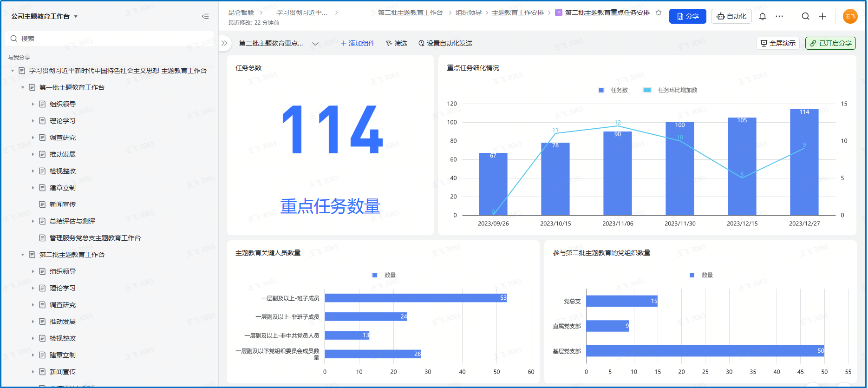The image size is (868, 388).
Task: Open the 公司主题教育工作台 workspace dropdown
Action: click(x=44, y=16)
